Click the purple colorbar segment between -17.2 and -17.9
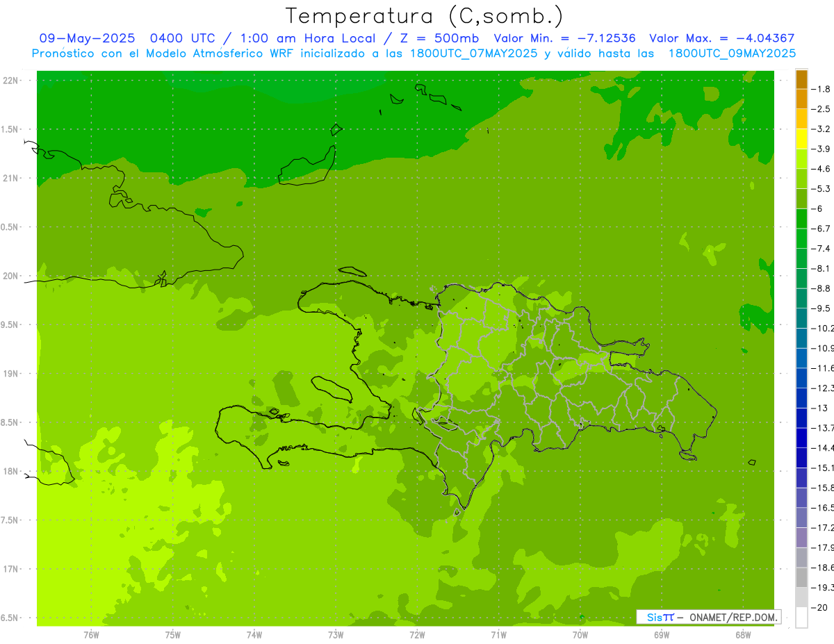The width and height of the screenshot is (834, 644). point(801,537)
